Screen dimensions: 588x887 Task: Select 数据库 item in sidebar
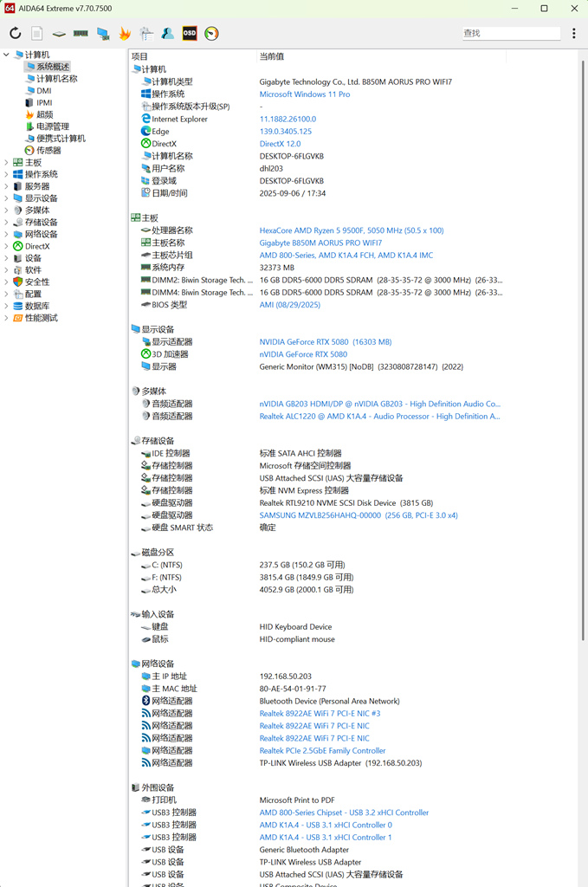31,306
